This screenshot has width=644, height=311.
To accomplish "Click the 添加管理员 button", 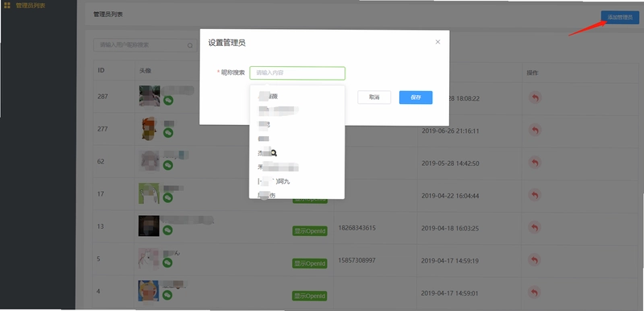I will (x=620, y=17).
